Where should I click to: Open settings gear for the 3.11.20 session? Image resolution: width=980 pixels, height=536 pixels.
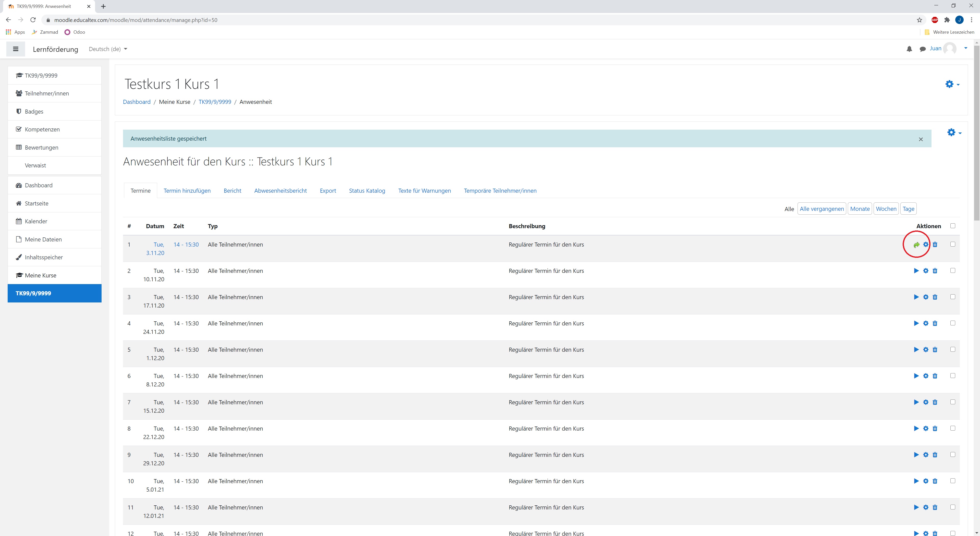pyautogui.click(x=926, y=244)
